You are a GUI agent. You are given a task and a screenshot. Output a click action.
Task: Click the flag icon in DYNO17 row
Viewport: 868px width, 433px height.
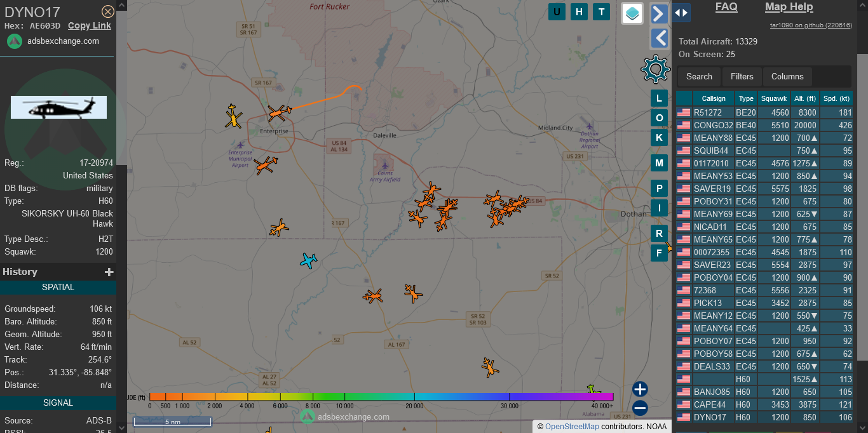point(684,417)
